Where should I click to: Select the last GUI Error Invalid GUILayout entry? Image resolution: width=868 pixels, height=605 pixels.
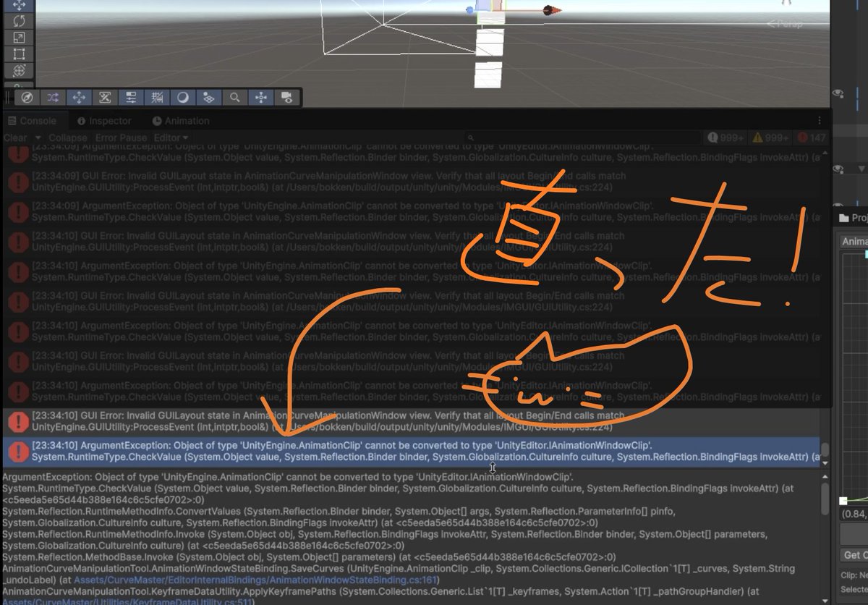click(411, 423)
